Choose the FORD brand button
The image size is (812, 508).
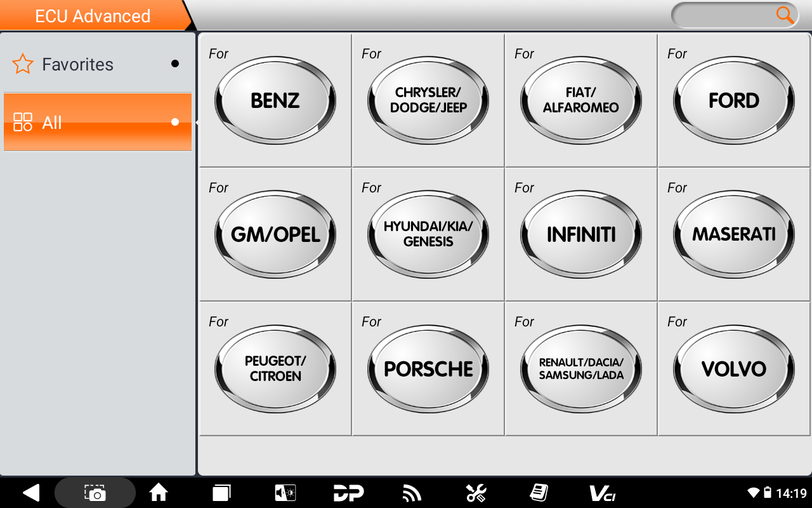[733, 100]
